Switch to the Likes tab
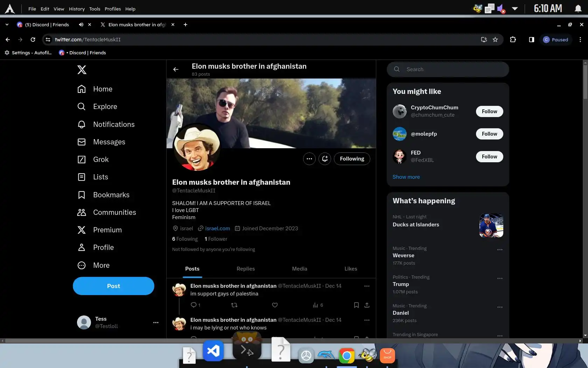 click(x=351, y=269)
